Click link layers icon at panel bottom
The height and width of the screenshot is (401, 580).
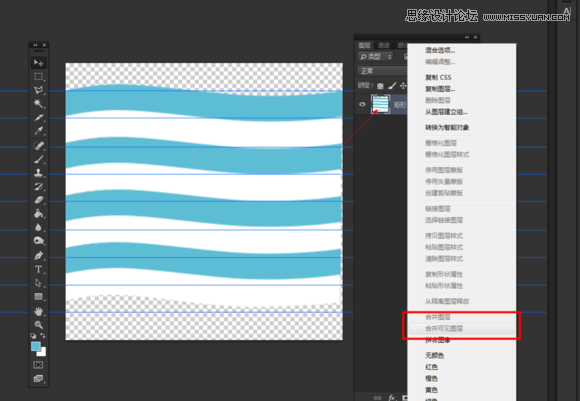pyautogui.click(x=377, y=398)
